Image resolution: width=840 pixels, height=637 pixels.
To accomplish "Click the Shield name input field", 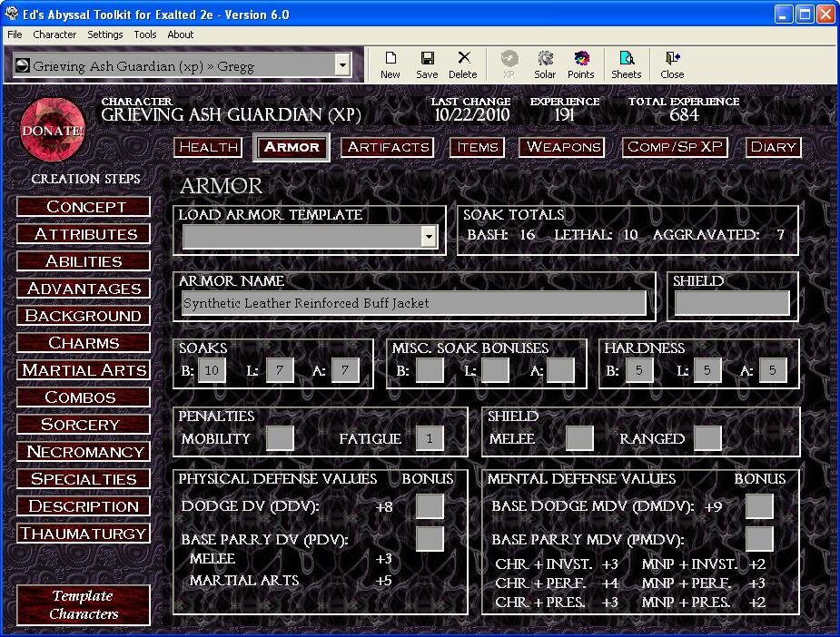I will point(732,303).
